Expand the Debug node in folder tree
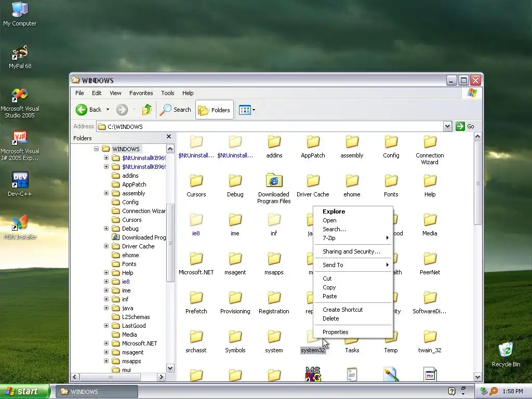The width and height of the screenshot is (532, 399). point(106,229)
